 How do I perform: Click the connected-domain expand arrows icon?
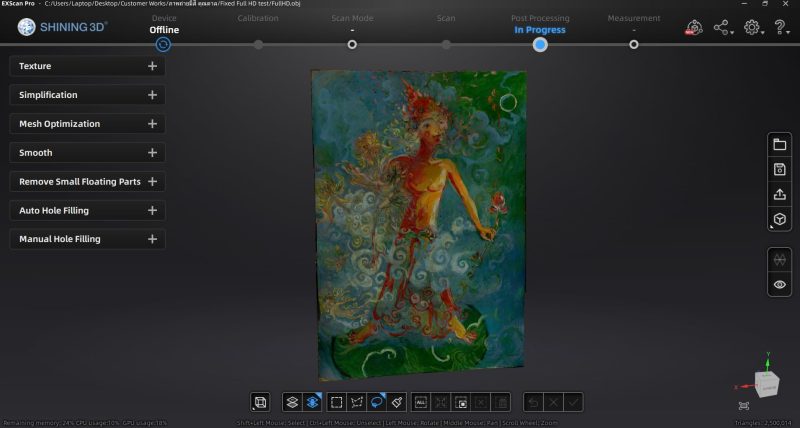441,402
